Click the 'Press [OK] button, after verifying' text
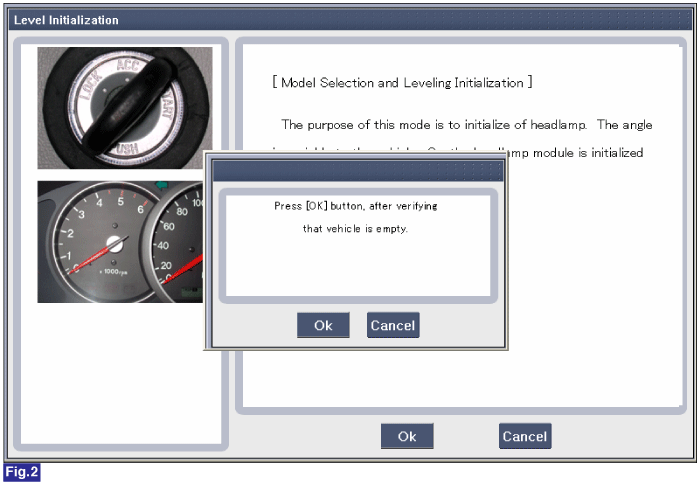700x483 pixels. [356, 206]
